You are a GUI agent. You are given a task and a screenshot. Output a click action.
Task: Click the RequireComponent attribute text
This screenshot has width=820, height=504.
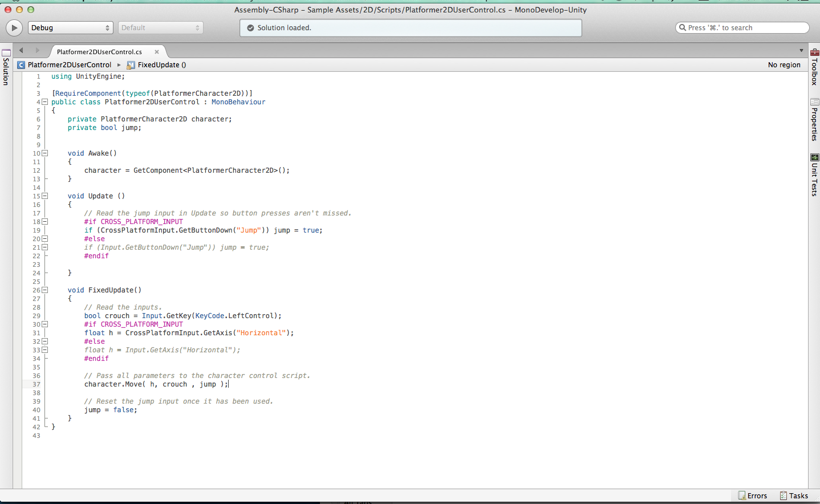tap(152, 94)
